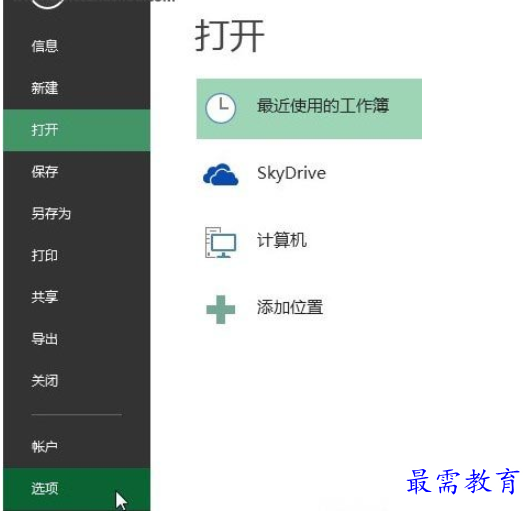
Task: Click the green plus add icon
Action: [x=221, y=309]
